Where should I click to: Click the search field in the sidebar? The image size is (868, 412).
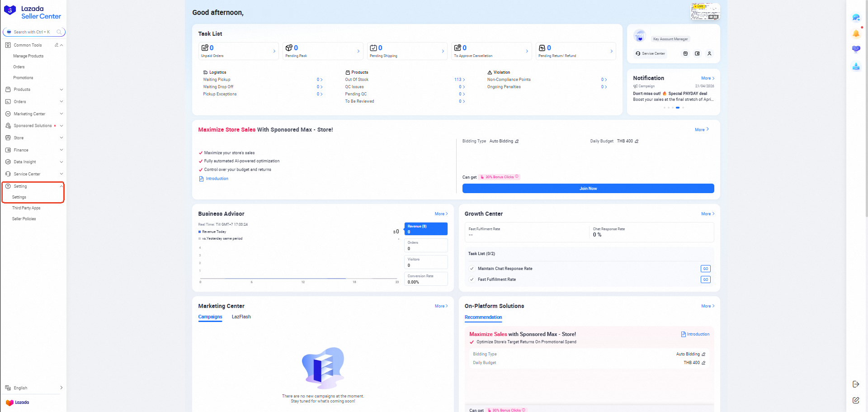(x=32, y=32)
